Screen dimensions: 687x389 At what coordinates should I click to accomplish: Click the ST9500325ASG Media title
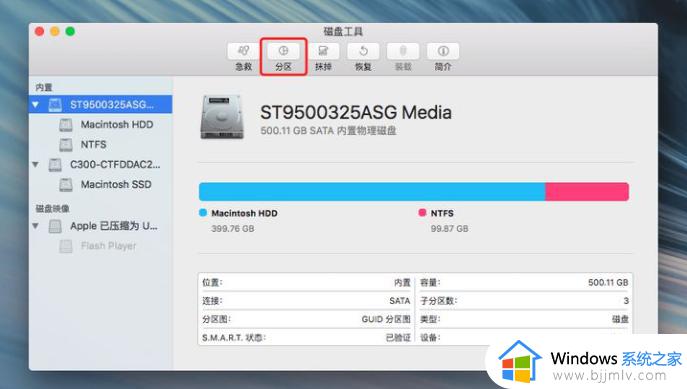coord(356,113)
